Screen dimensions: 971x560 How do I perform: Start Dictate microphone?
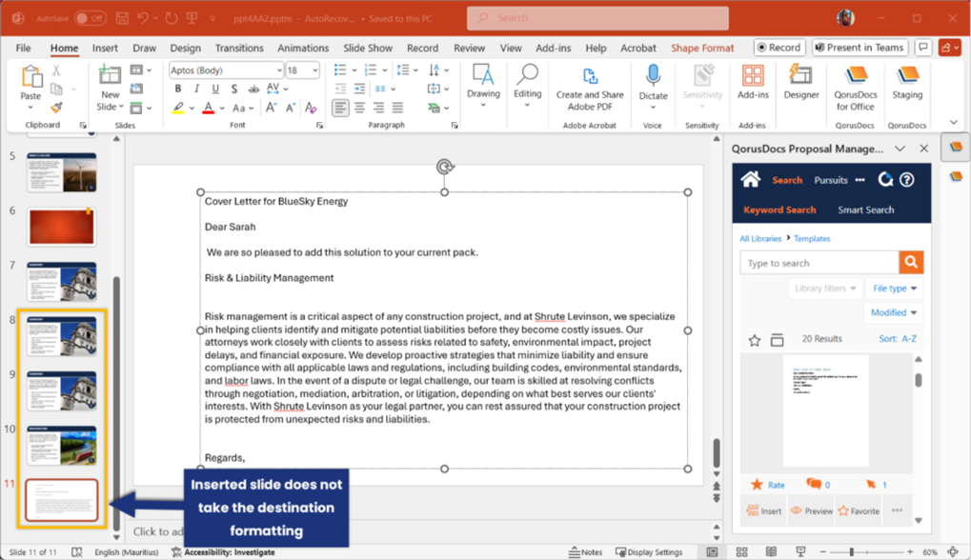coord(653,87)
